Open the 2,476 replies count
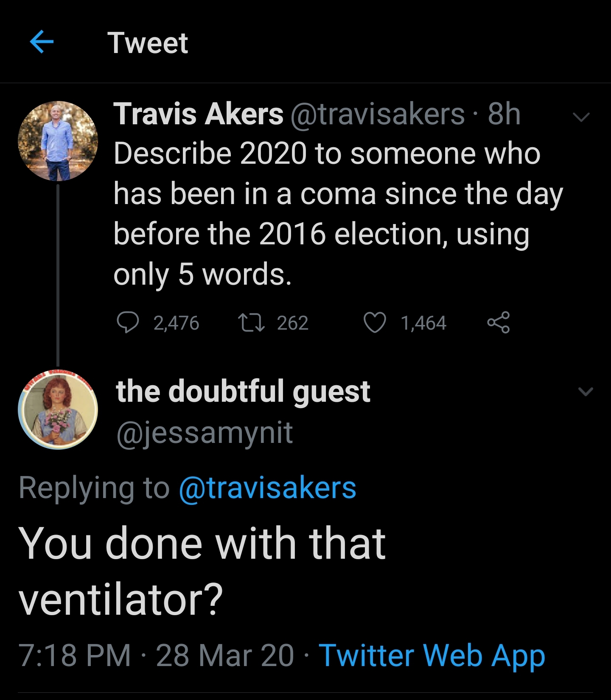Screen dimensions: 611x700 point(176,323)
